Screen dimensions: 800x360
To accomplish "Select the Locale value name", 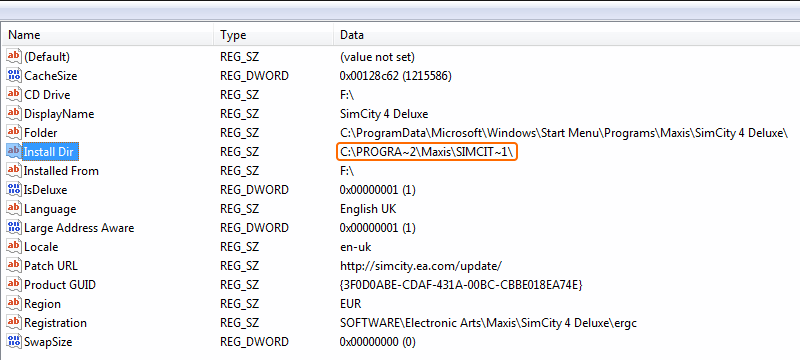I will (41, 247).
